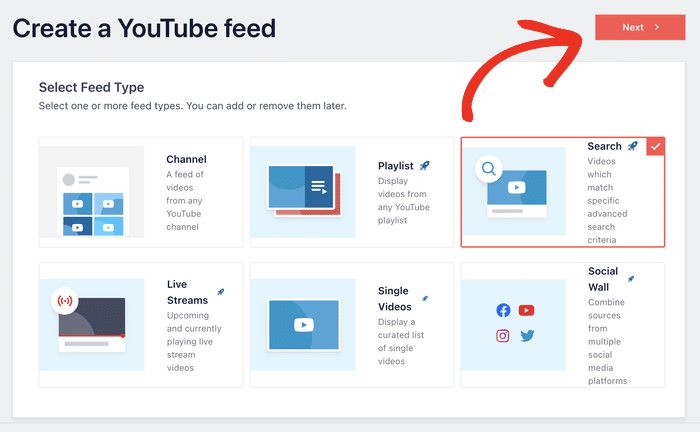The height and width of the screenshot is (432, 700).
Task: Click the Next button
Action: [640, 27]
